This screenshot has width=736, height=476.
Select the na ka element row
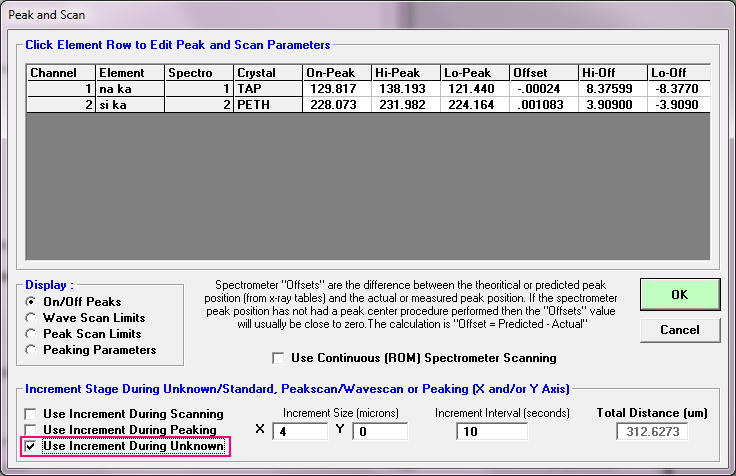tap(130, 88)
